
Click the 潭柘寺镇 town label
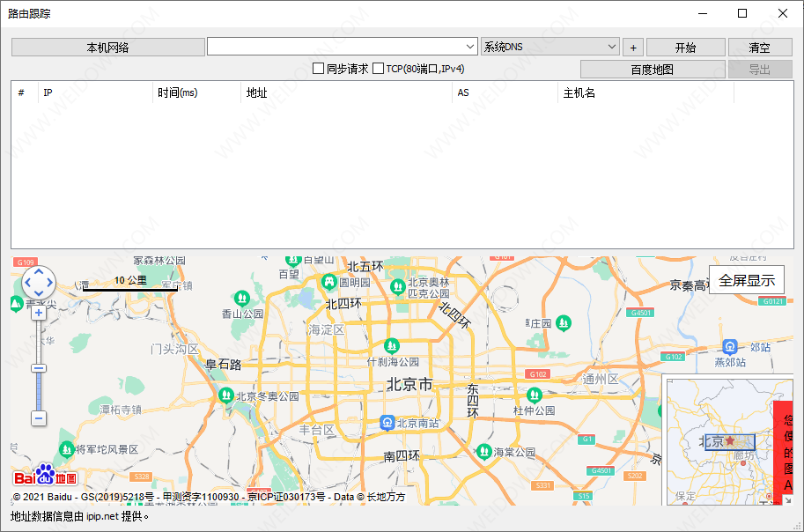tap(121, 410)
